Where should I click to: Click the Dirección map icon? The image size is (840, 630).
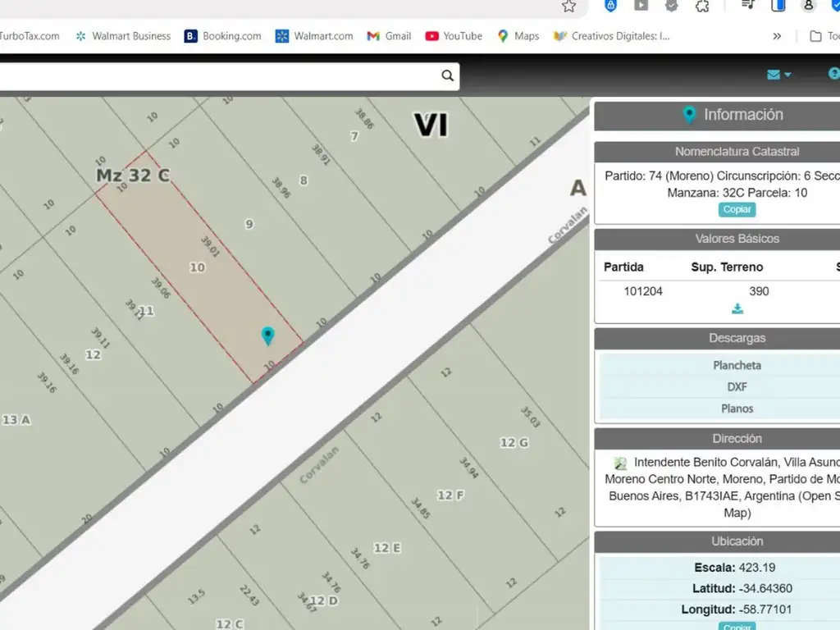tap(620, 463)
